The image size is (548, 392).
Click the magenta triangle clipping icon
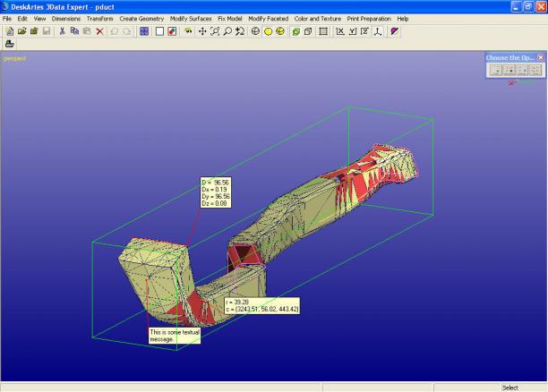pyautogui.click(x=395, y=31)
